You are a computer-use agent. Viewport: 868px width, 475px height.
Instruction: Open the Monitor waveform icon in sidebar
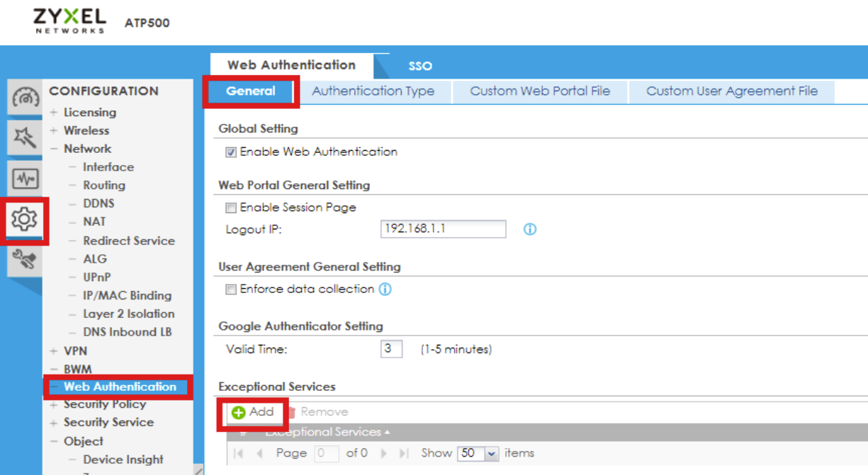tap(26, 178)
